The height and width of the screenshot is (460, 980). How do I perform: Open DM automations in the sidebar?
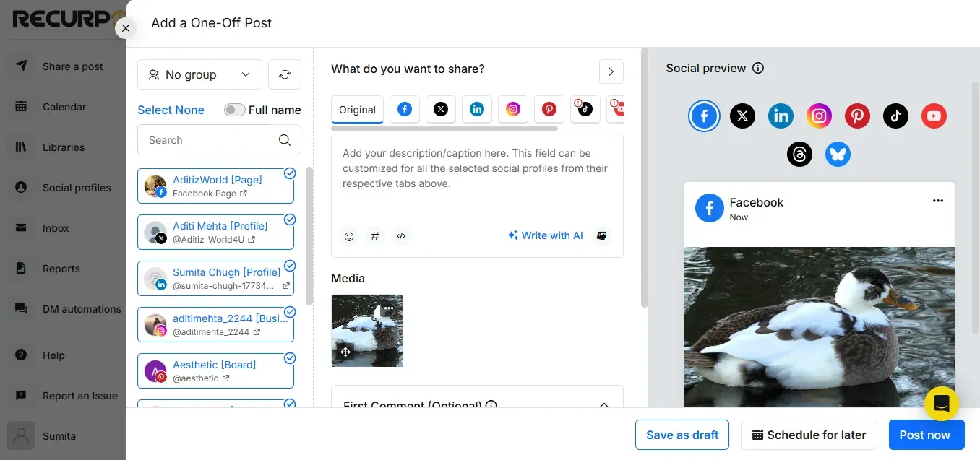(x=63, y=309)
